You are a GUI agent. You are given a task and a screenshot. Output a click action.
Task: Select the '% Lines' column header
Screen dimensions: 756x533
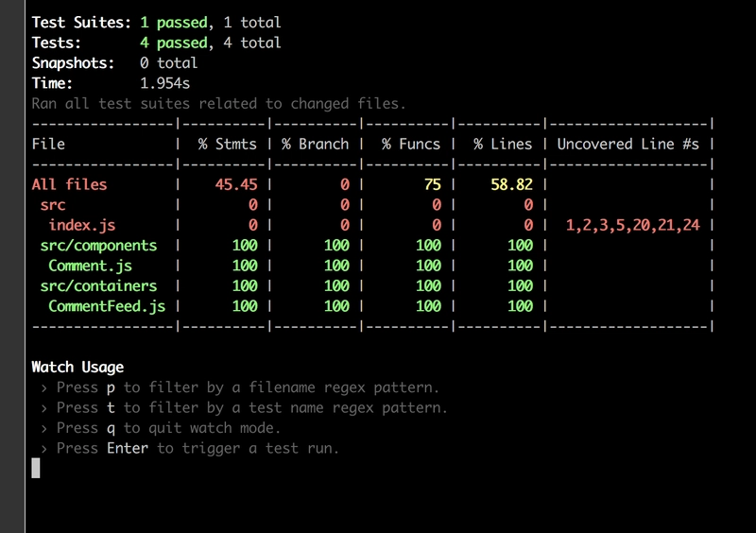tap(503, 144)
